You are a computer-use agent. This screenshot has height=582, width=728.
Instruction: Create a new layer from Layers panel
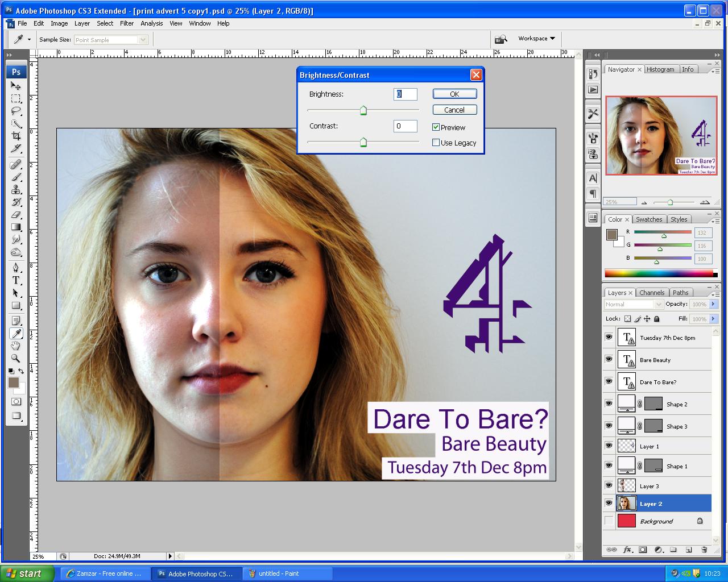click(x=689, y=550)
